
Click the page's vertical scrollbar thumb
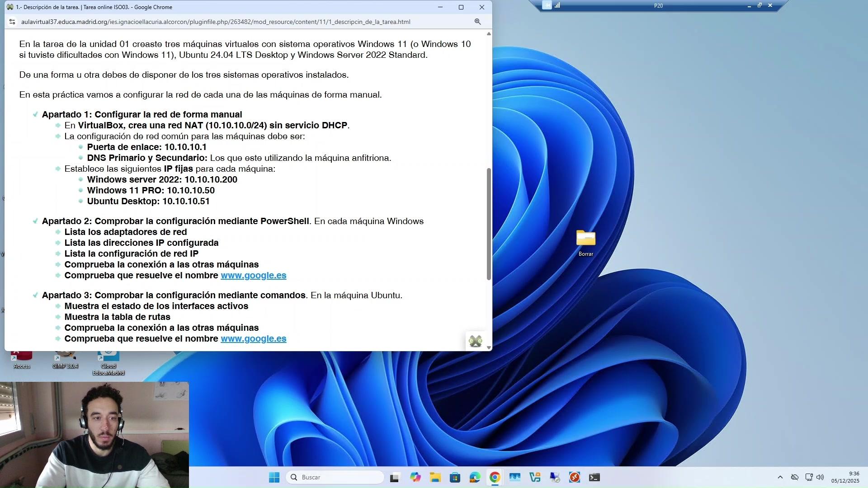pos(488,224)
